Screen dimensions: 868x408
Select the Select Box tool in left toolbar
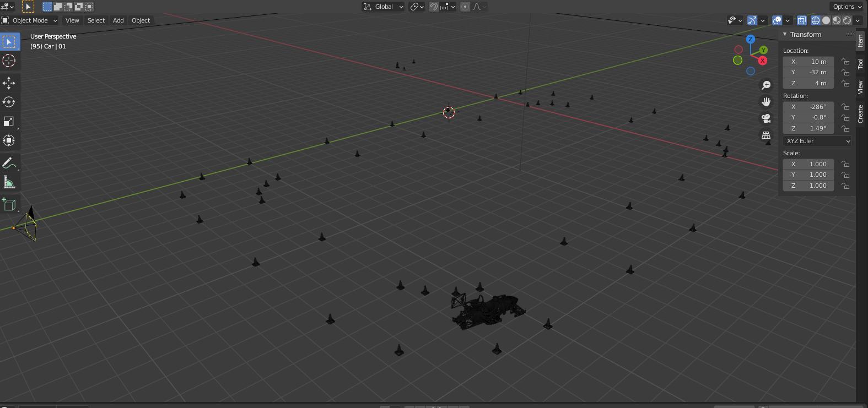9,42
